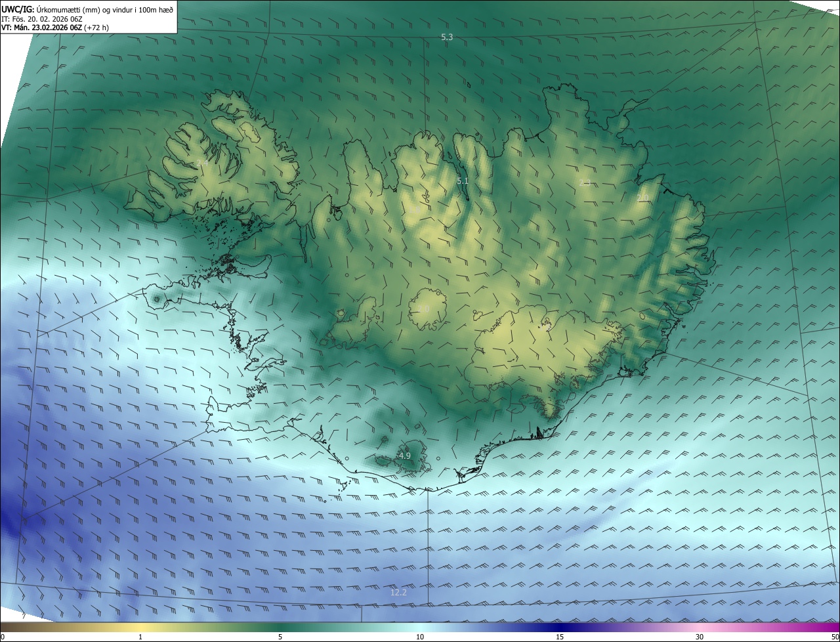The width and height of the screenshot is (840, 642).
Task: Click the title line "UWC/IG: Úrkomumætti (mm) og vindur í 100m hæð"
Action: [x=87, y=9]
